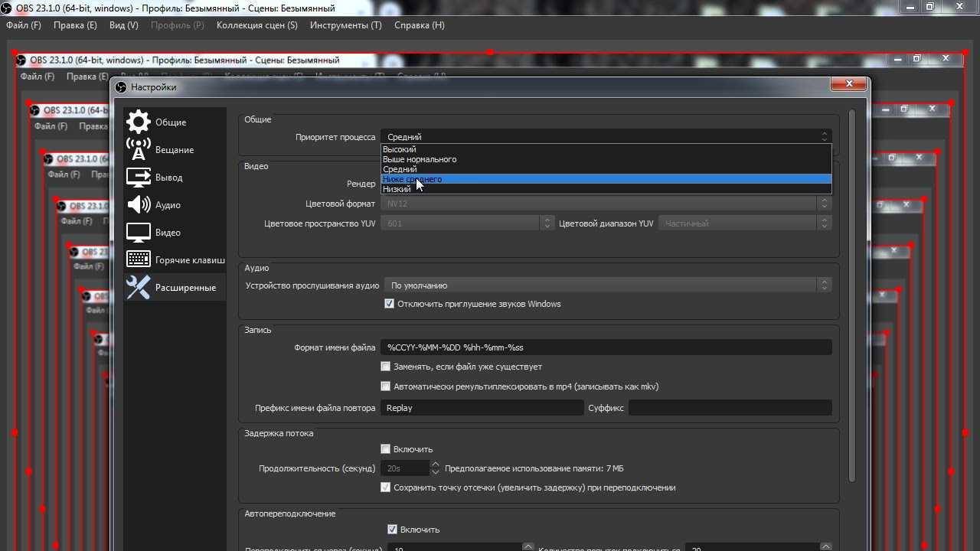Open the Вывод output icon

[x=139, y=177]
